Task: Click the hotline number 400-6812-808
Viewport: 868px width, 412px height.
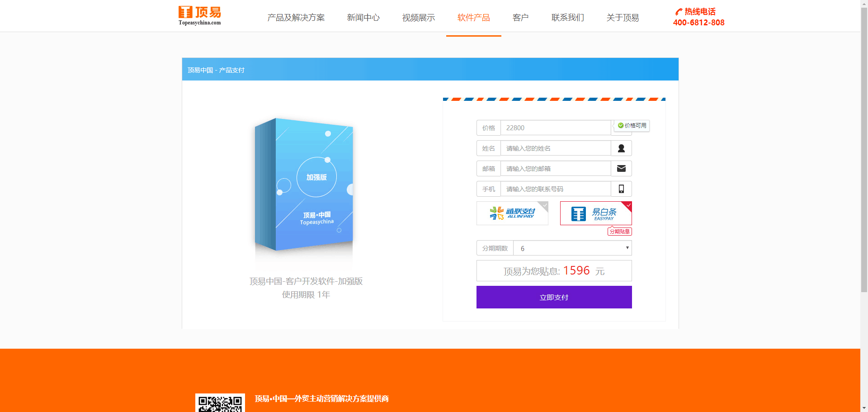Action: point(698,23)
